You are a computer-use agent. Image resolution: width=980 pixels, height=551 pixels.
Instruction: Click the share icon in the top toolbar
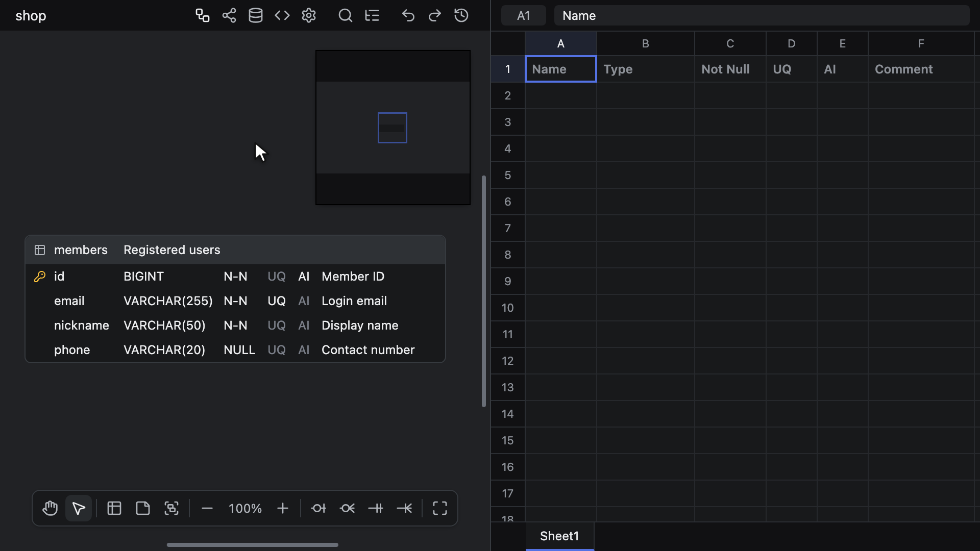click(229, 15)
